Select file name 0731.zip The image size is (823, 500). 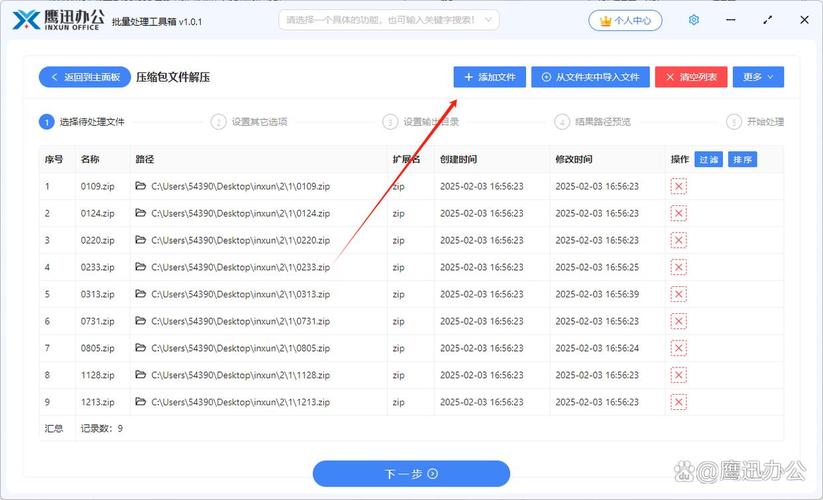click(x=98, y=321)
